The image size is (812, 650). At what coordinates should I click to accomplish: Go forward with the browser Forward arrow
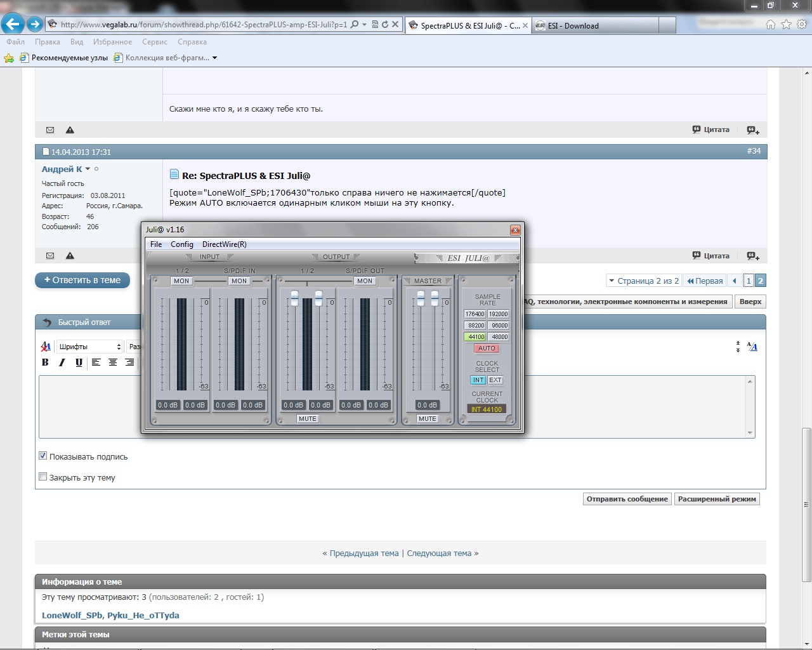pos(35,24)
